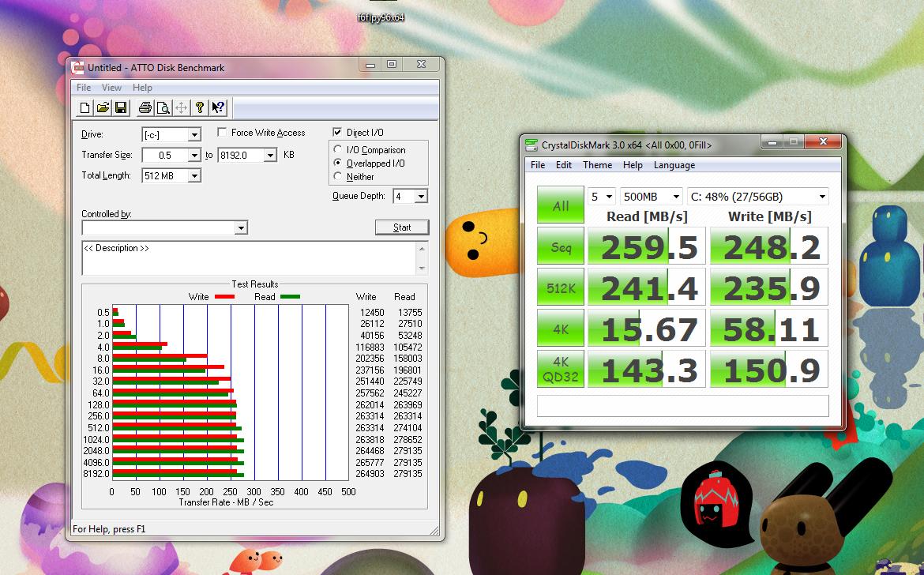Click the yellow question mark About icon
The height and width of the screenshot is (575, 924).
[200, 108]
